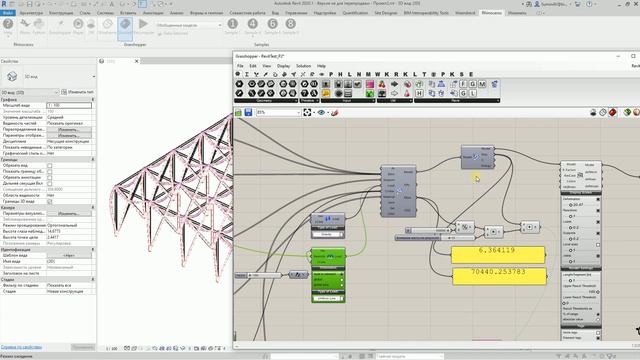Viewport: 640px width, 360px height.
Task: Click the Revit R application logo
Action: tap(4, 4)
